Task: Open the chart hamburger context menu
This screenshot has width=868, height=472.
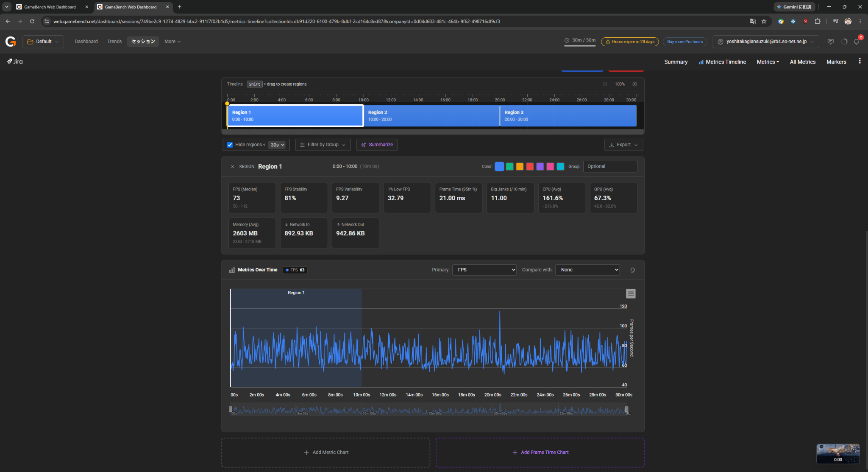Action: tap(631, 293)
